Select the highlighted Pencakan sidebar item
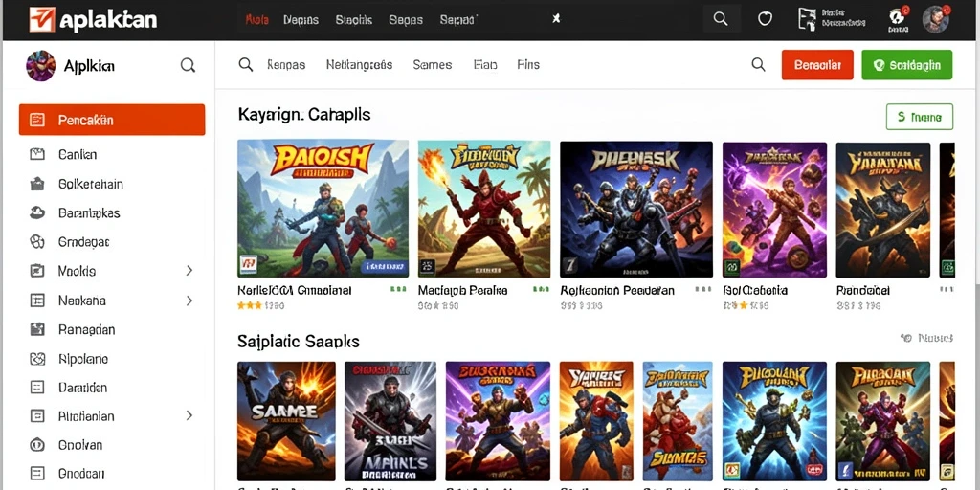980x490 pixels. 112,120
